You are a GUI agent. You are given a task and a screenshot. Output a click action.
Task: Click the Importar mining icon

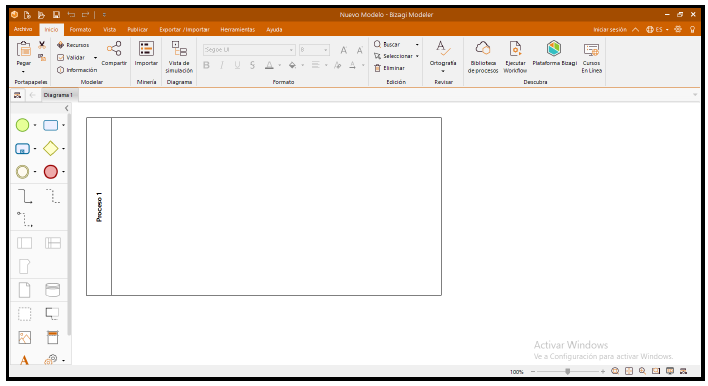click(146, 53)
